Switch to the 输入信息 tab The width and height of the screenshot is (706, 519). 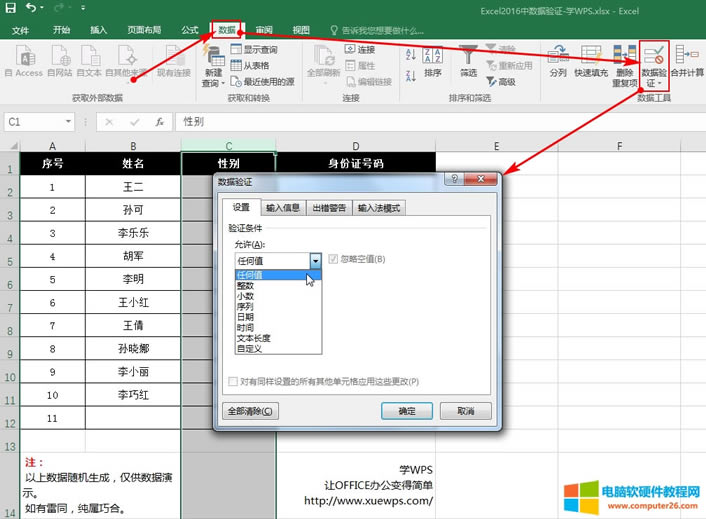pos(283,208)
